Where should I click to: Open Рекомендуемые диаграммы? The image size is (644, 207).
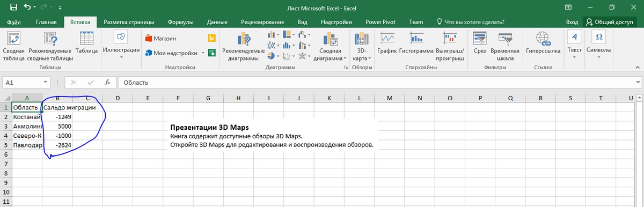pyautogui.click(x=243, y=46)
